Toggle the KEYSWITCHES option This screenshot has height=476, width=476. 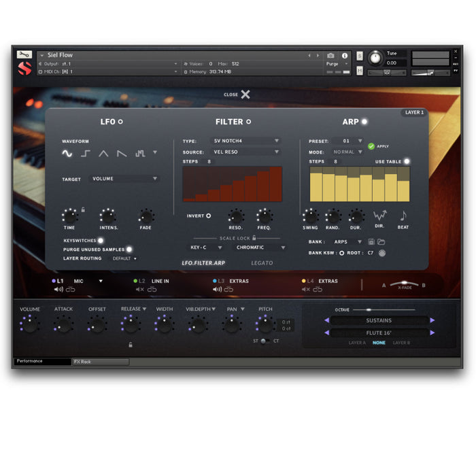[101, 240]
